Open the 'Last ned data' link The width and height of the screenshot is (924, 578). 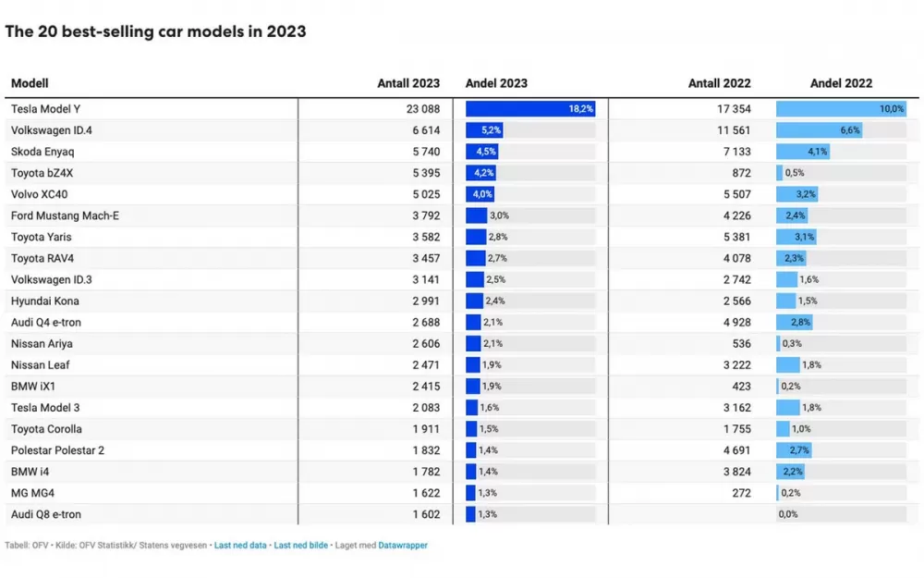240,546
